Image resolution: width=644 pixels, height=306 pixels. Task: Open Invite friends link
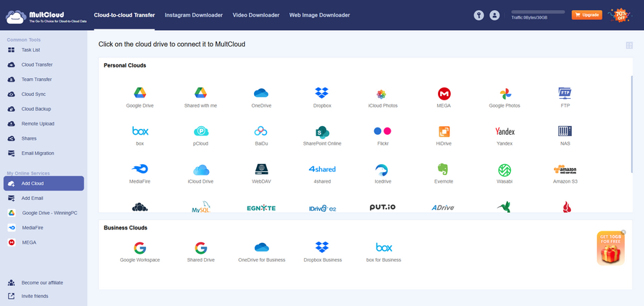pos(35,296)
